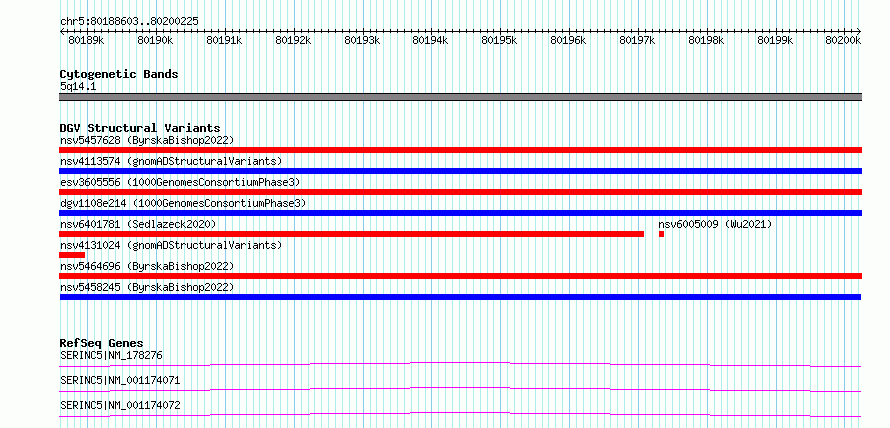
Task: Open variant label esv3605556 (1000GenomesConsortiumPhase3)
Action: (x=180, y=182)
